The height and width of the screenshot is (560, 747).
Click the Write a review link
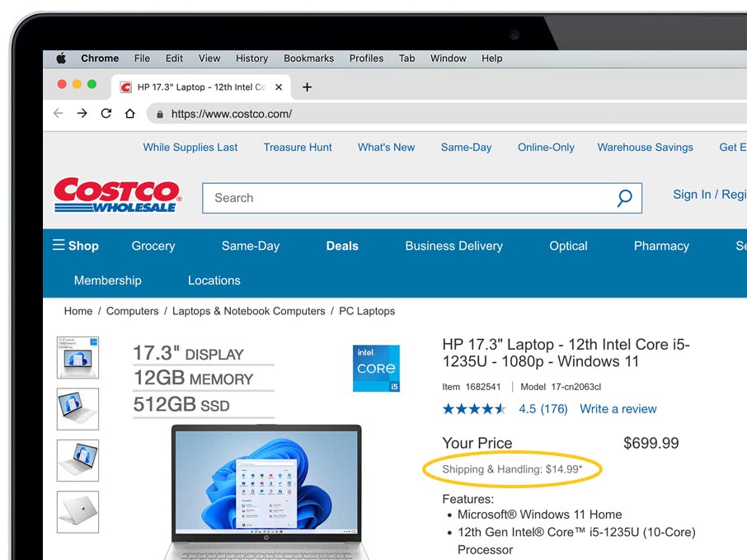[x=618, y=408]
